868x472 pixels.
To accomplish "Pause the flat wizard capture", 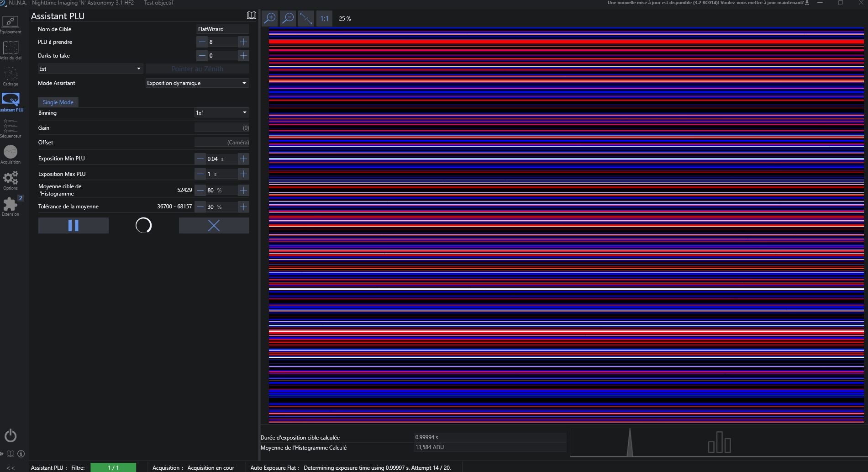I will (x=74, y=225).
